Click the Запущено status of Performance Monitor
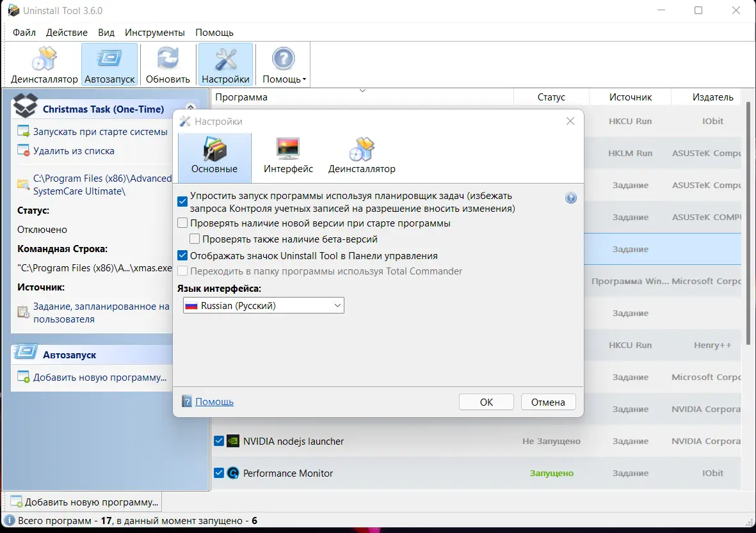 [552, 473]
